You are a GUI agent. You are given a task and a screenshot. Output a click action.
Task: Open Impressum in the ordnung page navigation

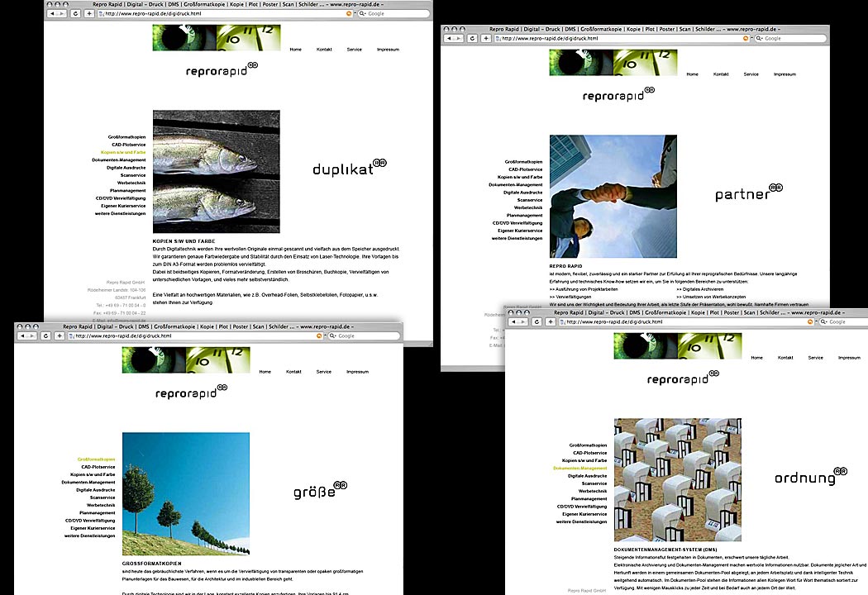pyautogui.click(x=849, y=358)
